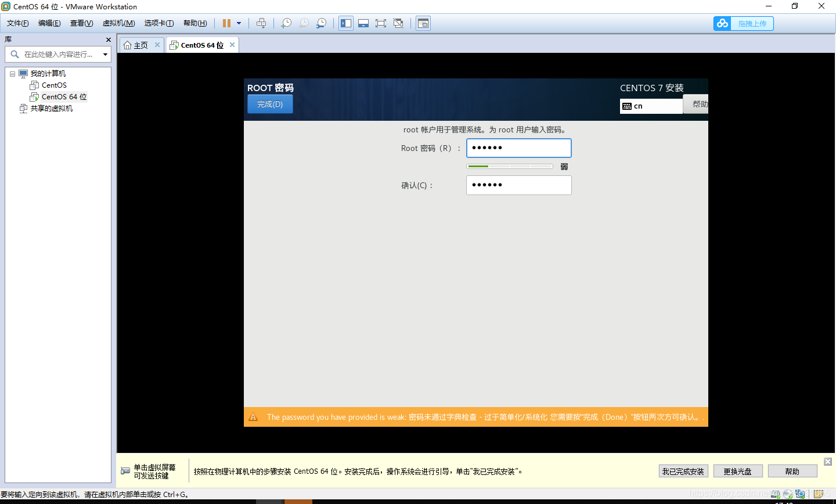Click the CD/DVD status icon
The width and height of the screenshot is (836, 504).
(788, 494)
